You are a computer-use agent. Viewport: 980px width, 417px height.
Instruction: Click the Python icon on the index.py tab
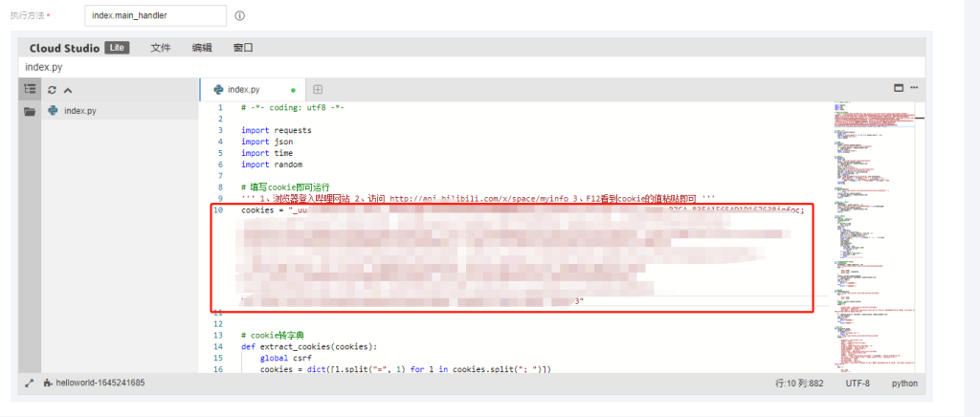coord(218,89)
